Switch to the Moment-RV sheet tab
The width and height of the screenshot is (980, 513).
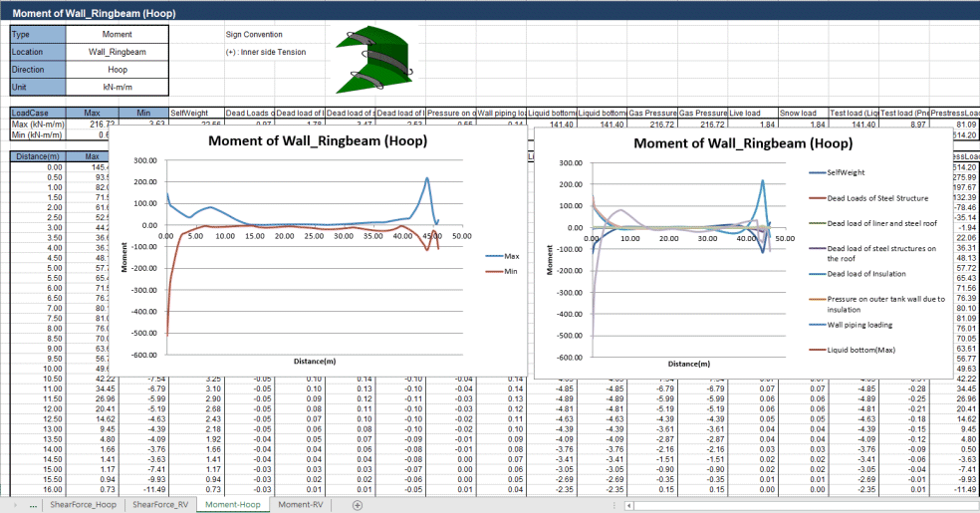pyautogui.click(x=300, y=505)
